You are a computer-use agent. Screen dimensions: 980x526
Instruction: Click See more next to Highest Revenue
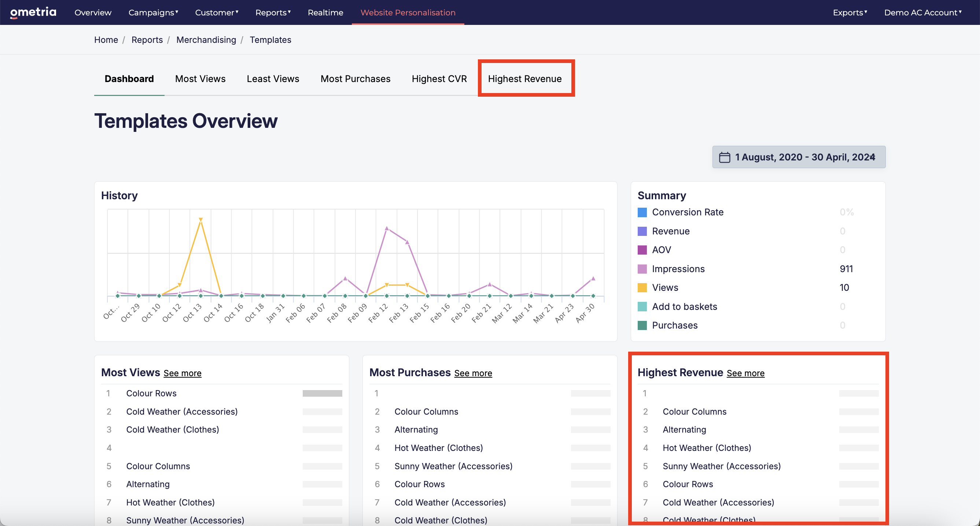(745, 373)
